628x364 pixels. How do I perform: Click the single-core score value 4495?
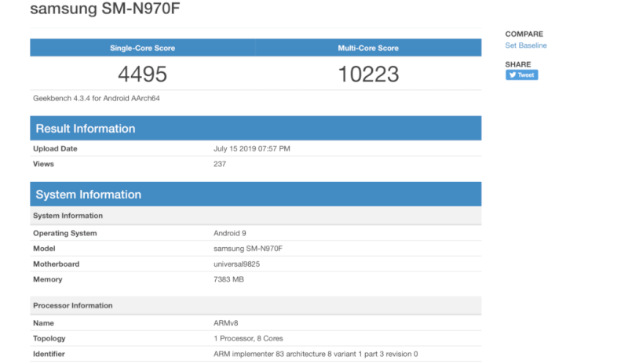(142, 74)
